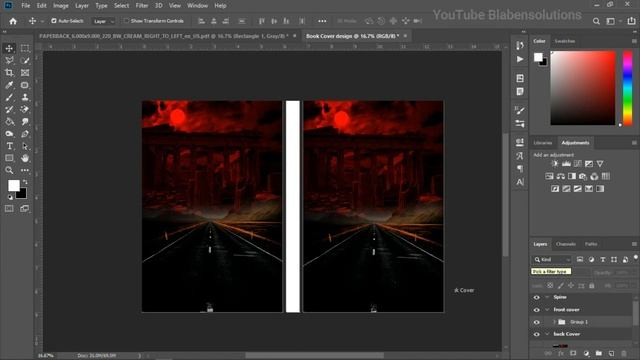
Task: Toggle Quick Mask mode icon
Action: pyautogui.click(x=9, y=209)
